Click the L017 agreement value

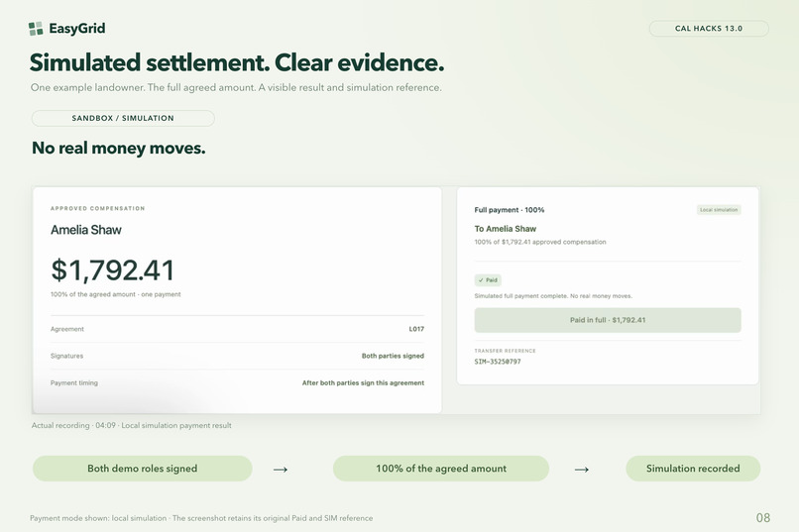416,329
